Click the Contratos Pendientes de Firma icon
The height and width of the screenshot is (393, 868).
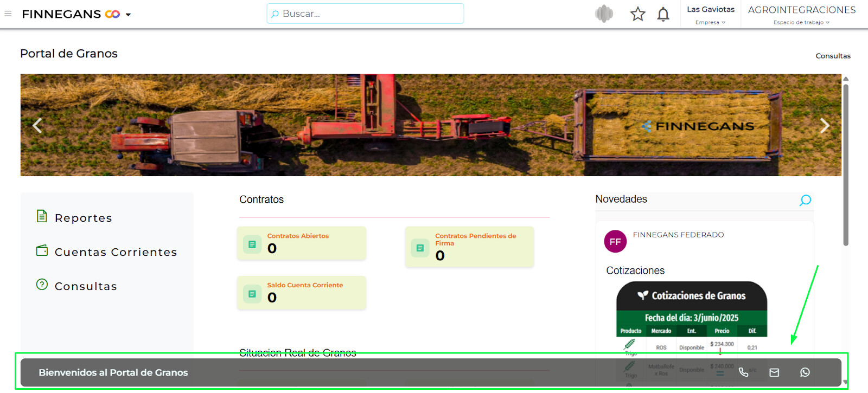[420, 248]
